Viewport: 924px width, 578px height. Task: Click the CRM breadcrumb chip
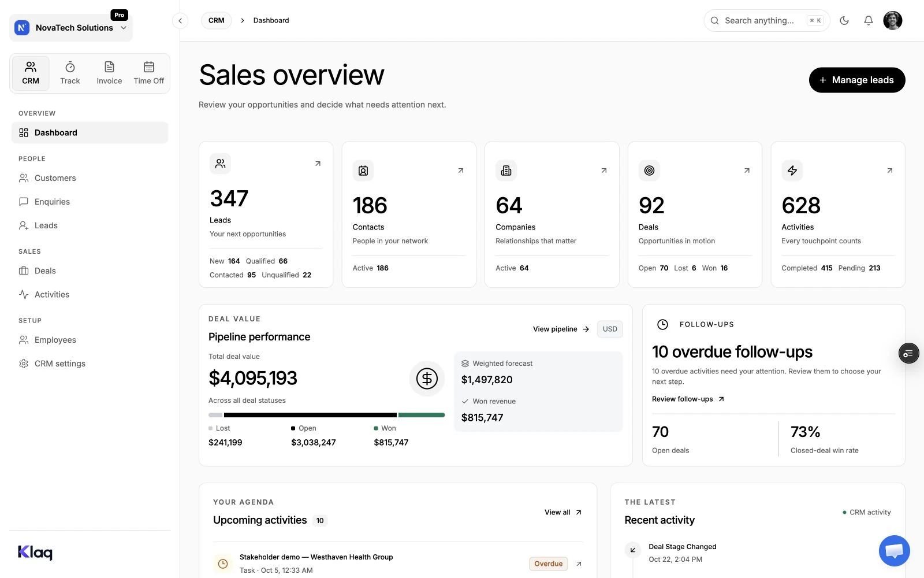(217, 20)
